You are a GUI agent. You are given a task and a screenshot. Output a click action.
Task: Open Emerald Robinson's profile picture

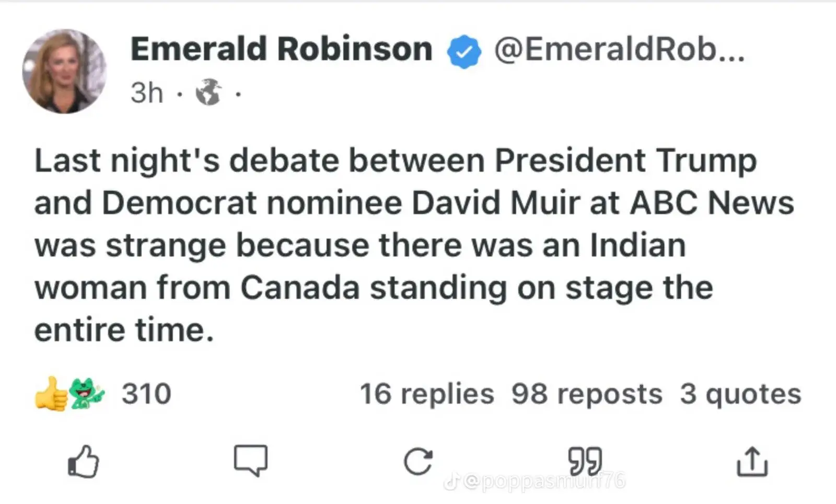[64, 71]
